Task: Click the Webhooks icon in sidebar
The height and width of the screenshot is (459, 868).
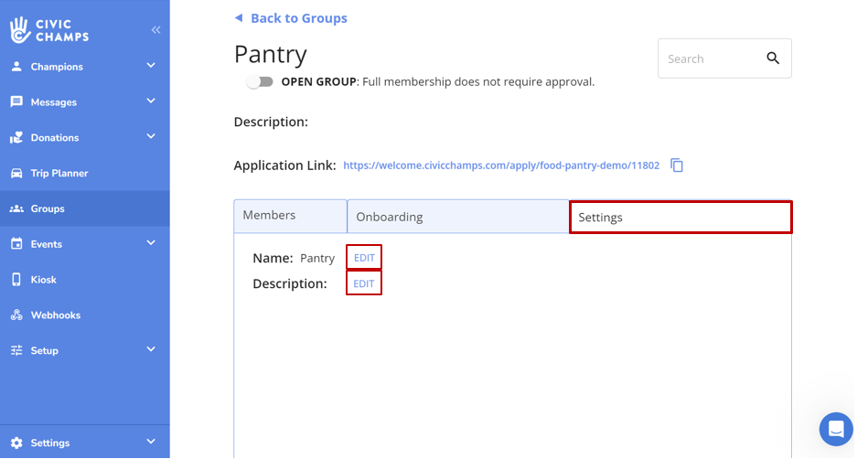Action: click(16, 315)
